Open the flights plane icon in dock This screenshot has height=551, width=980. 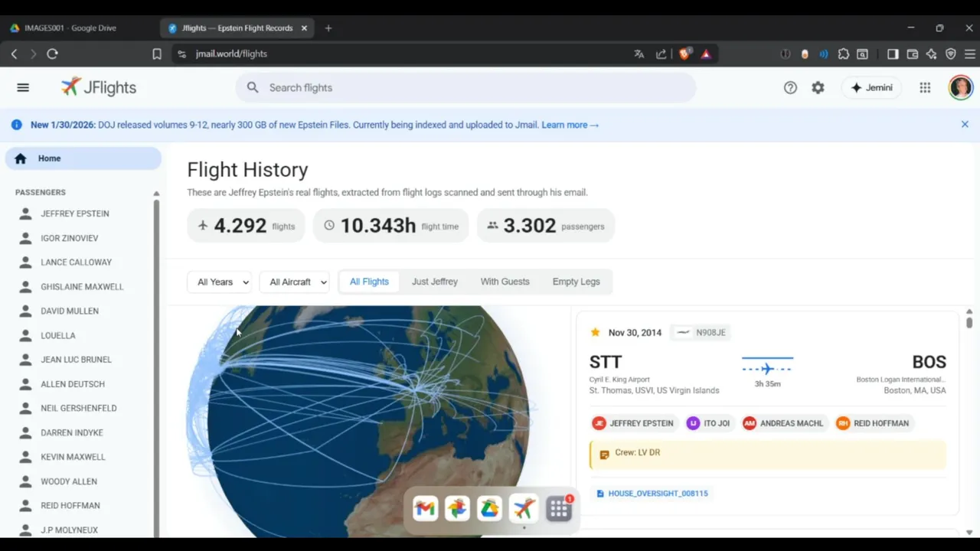point(524,508)
